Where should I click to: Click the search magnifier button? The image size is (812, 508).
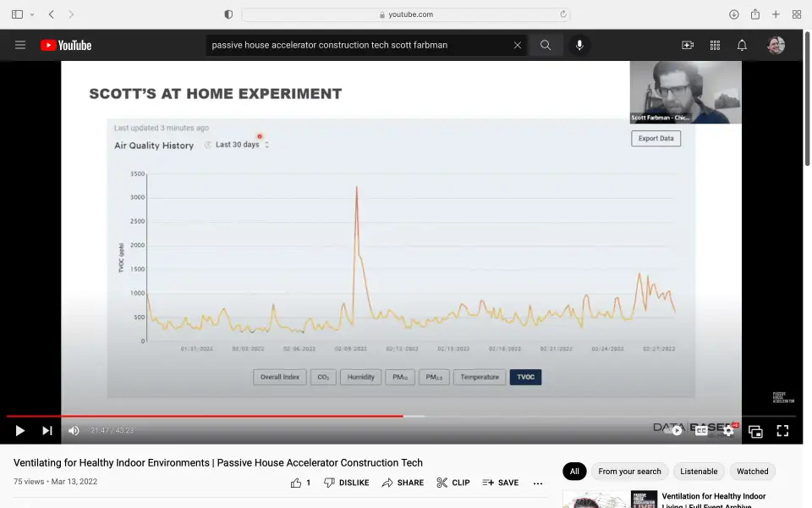pos(546,45)
